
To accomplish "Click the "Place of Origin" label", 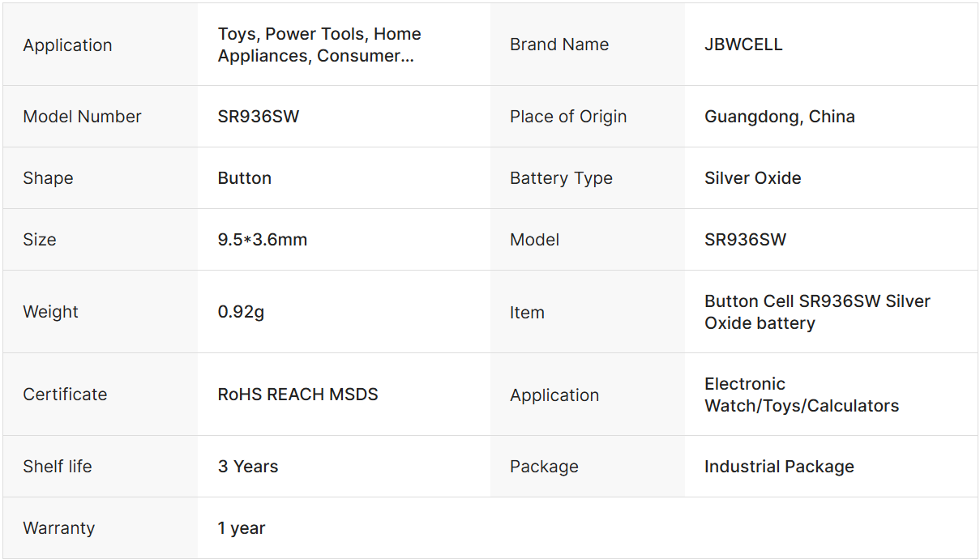I will point(567,117).
